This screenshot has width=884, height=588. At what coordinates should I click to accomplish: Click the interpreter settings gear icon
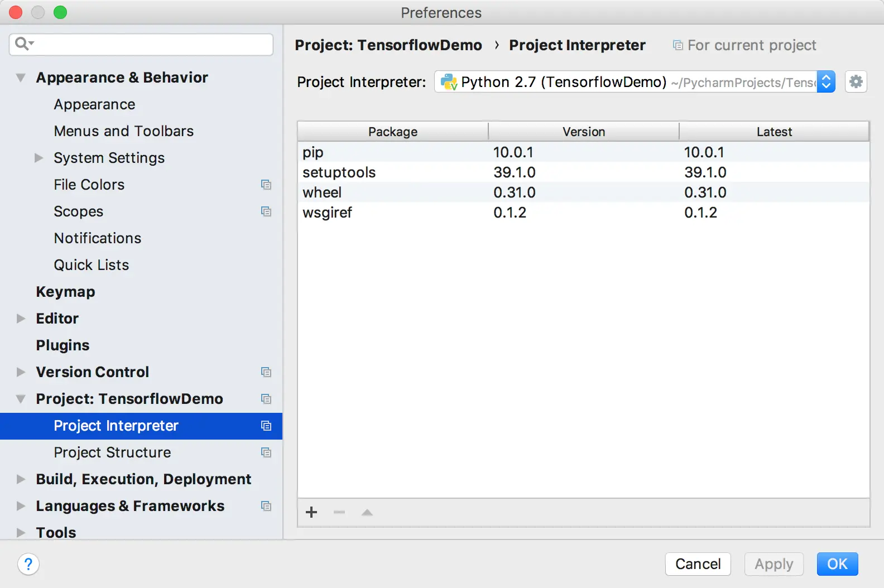click(x=856, y=82)
